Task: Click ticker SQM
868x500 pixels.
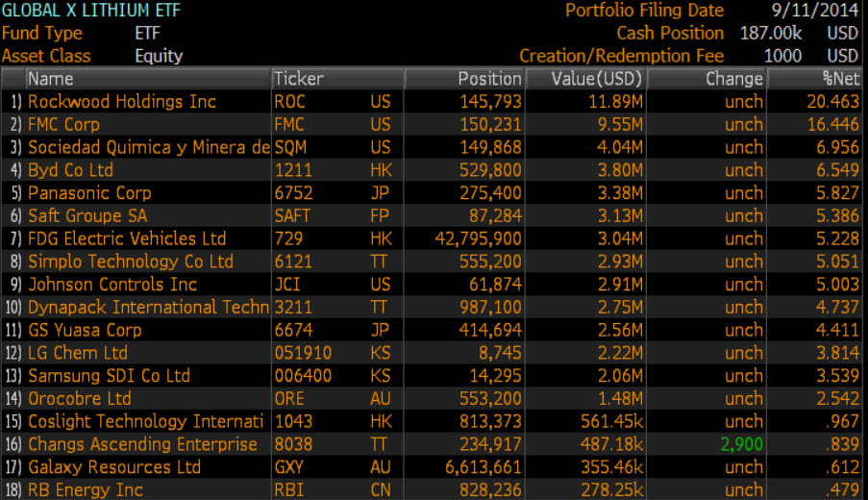Action: [290, 147]
